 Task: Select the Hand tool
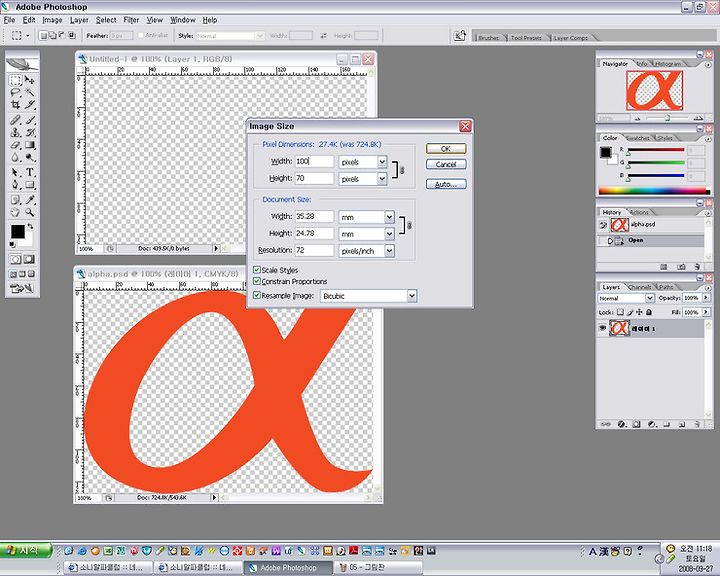point(16,213)
